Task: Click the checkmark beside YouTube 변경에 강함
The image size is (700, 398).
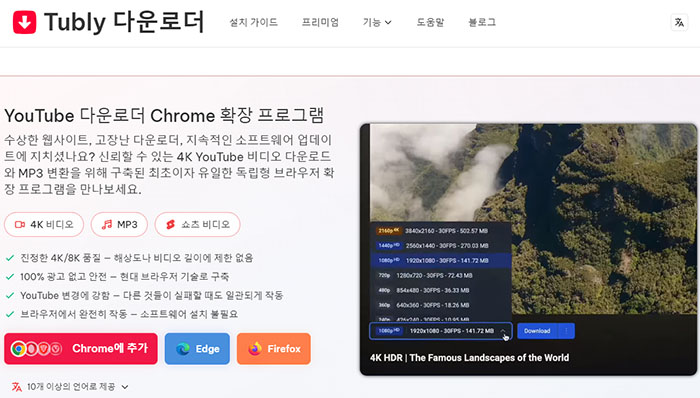Action: point(10,295)
